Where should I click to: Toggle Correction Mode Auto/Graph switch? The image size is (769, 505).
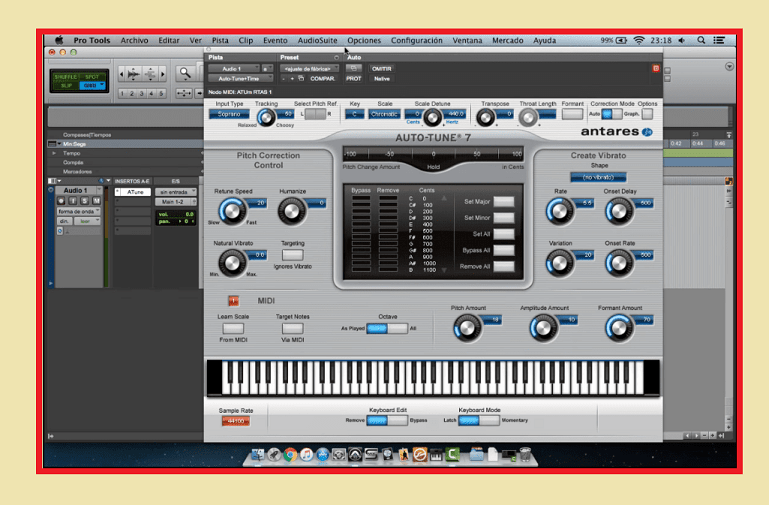pos(612,114)
